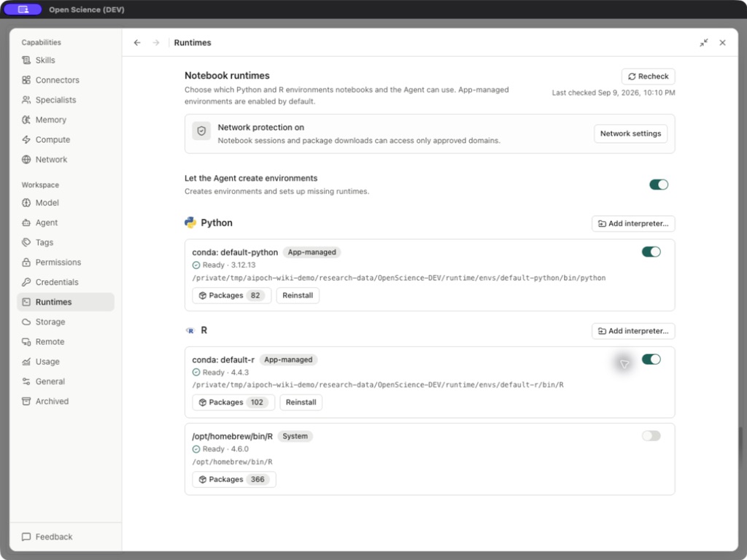This screenshot has width=747, height=560.
Task: Open the Usage settings page
Action: [66, 362]
